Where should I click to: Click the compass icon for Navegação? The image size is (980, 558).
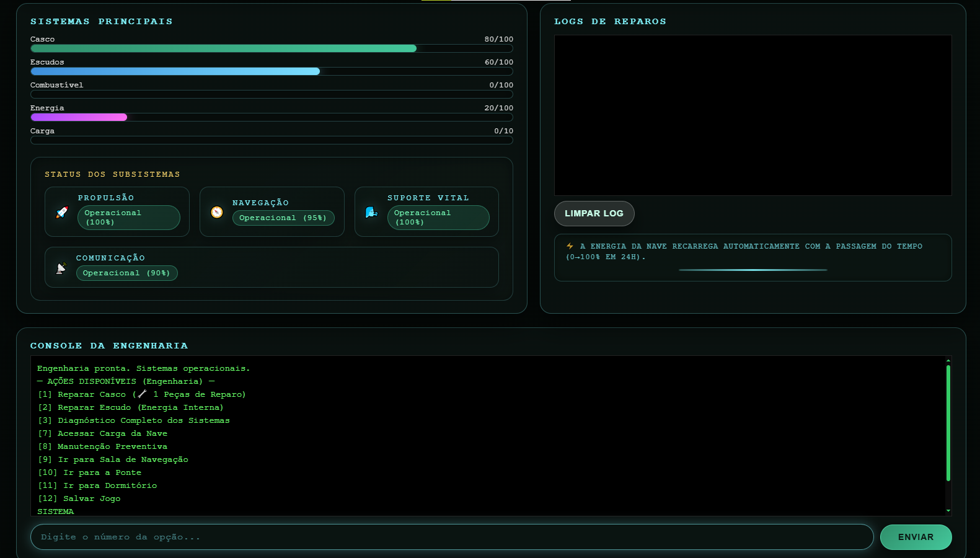click(217, 212)
